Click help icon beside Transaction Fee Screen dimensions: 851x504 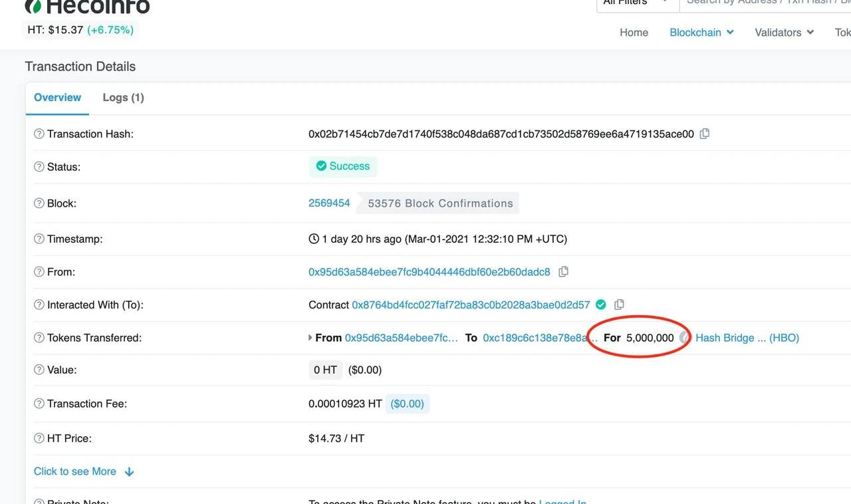click(x=39, y=404)
